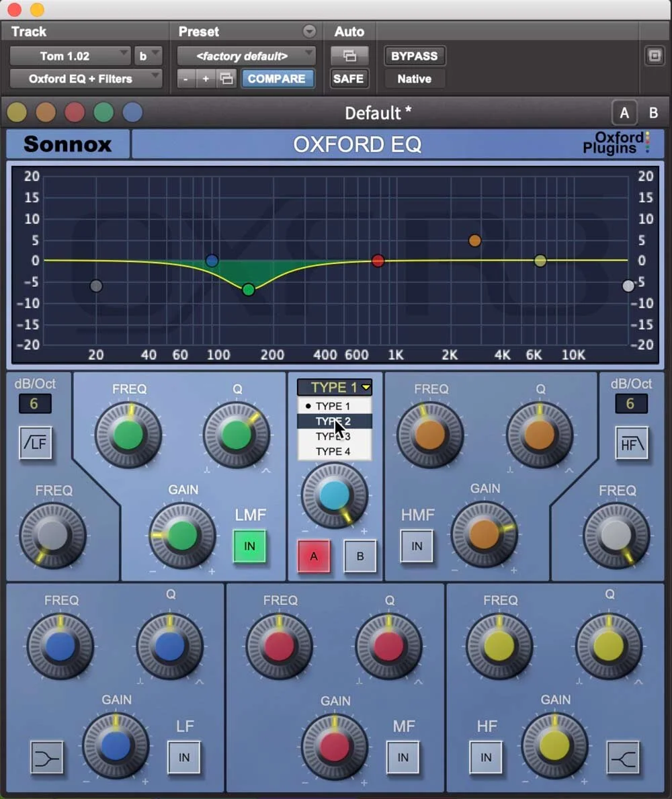Image resolution: width=672 pixels, height=799 pixels.
Task: Click the right dB/Oct slope value 6
Action: click(631, 404)
